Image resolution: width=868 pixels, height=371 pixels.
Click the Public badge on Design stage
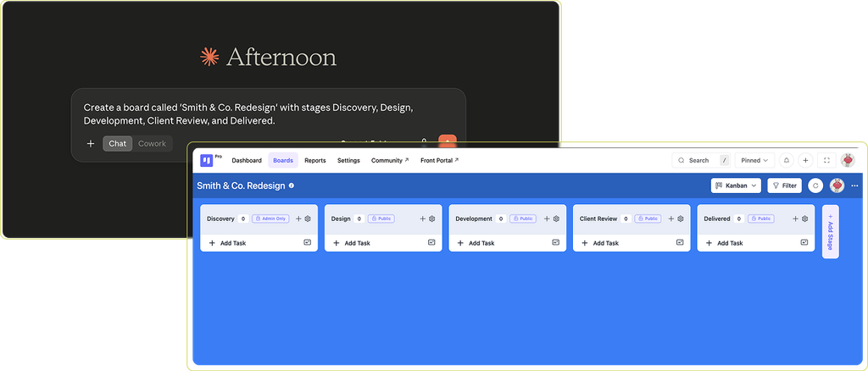click(x=381, y=219)
